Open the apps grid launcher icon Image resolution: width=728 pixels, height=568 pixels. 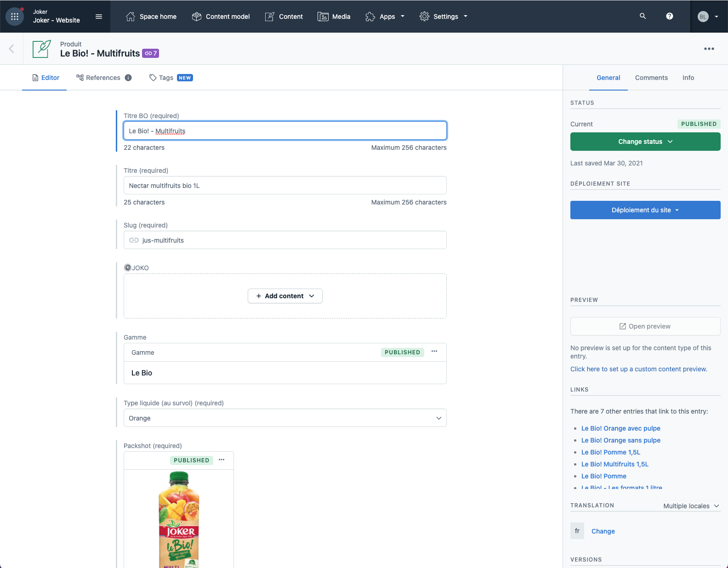14,17
